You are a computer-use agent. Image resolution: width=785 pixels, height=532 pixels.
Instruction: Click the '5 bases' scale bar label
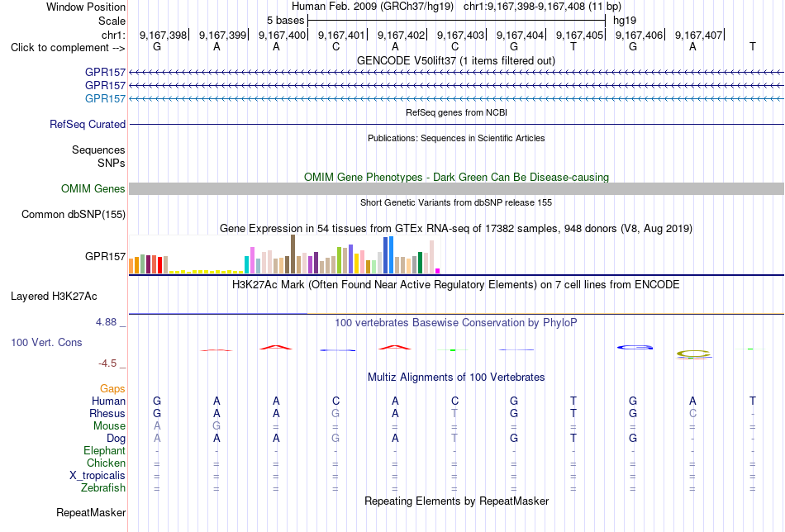pos(285,21)
